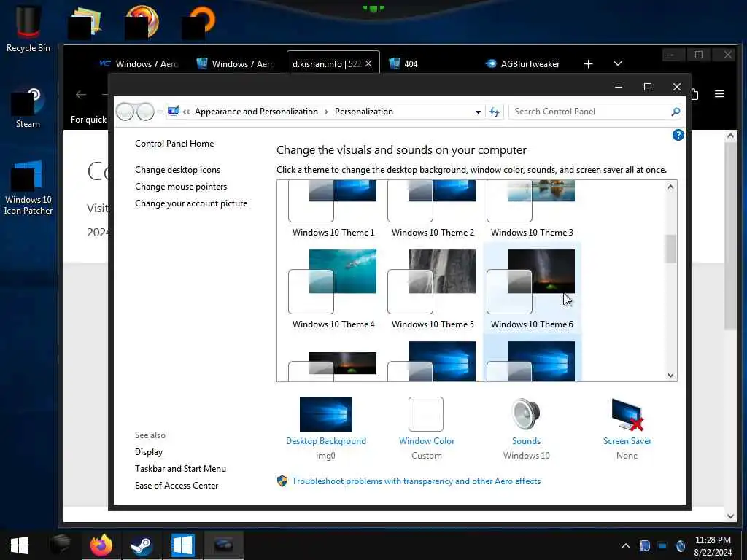Screen dimensions: 747x560
Task: Click the network tray icon
Action: (x=662, y=545)
